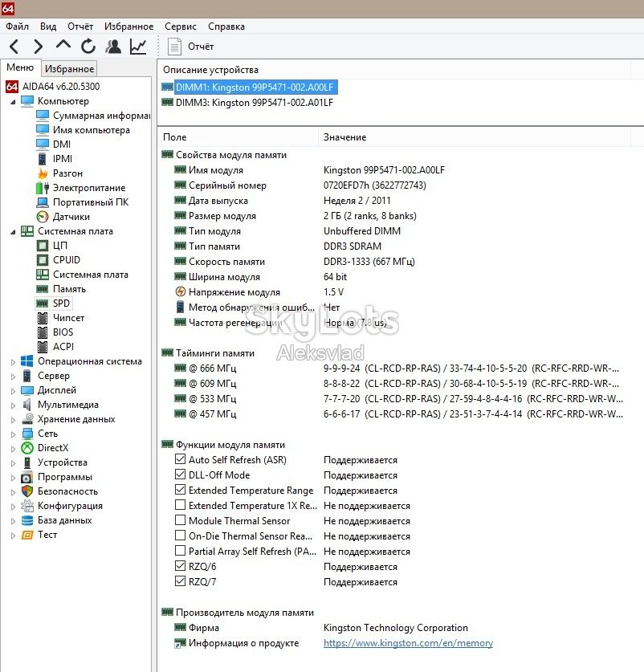Toggle the DLL-Off Mode checkbox

point(180,474)
